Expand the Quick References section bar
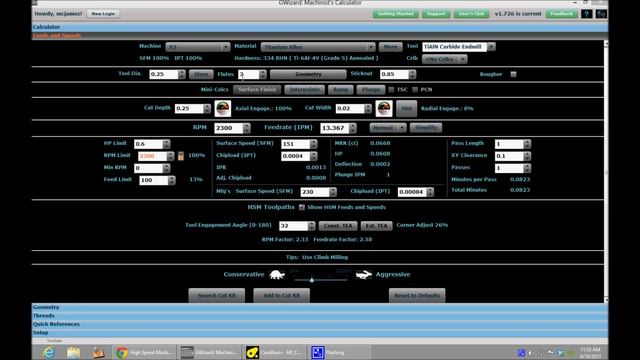Screen dimensions: 640x360 [x=320, y=324]
